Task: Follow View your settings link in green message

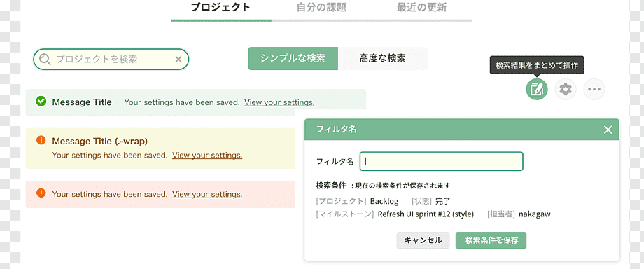Action: (279, 102)
